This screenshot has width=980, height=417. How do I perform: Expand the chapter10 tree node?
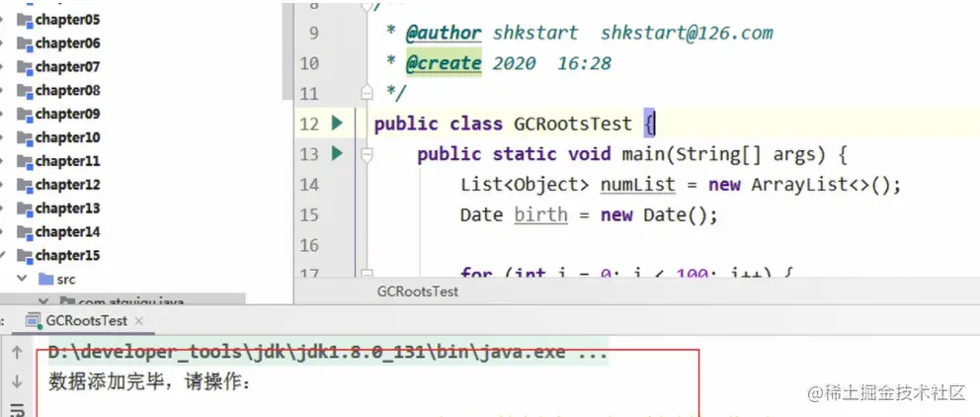3,137
